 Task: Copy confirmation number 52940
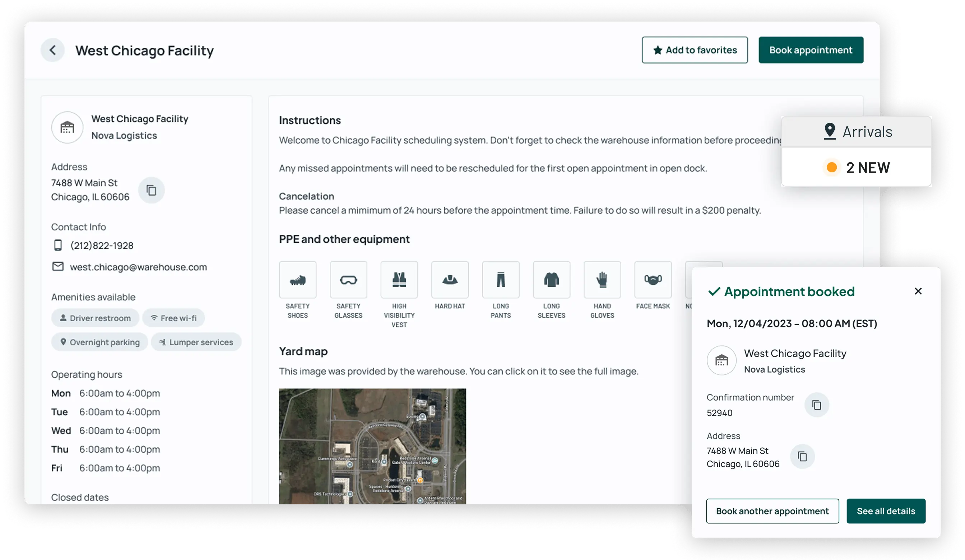coord(816,404)
